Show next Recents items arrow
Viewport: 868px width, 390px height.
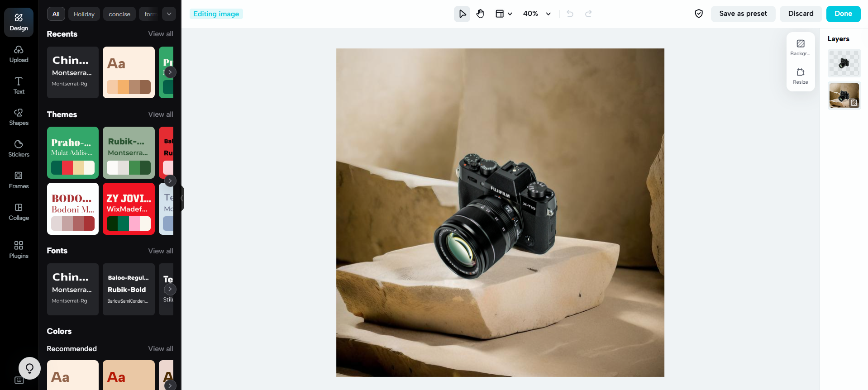coord(170,72)
